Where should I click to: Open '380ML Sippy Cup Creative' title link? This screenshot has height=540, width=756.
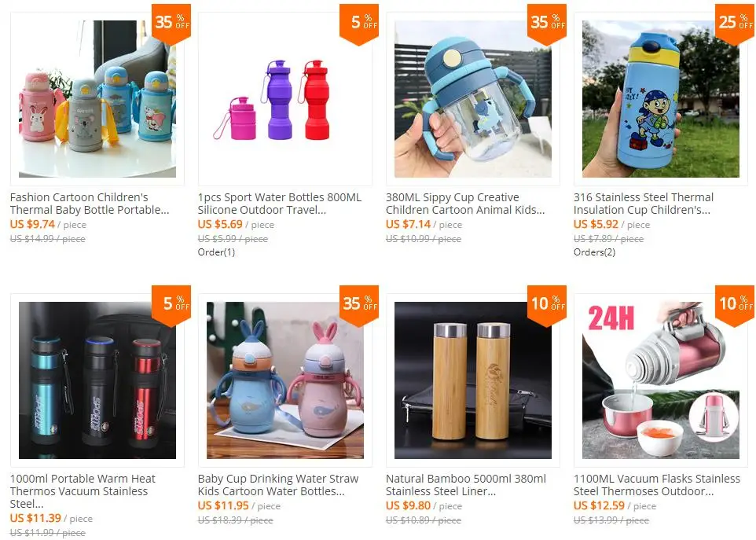tap(465, 204)
